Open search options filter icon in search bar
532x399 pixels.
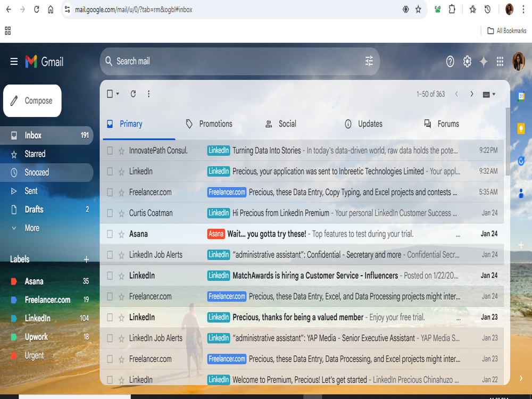click(x=369, y=61)
